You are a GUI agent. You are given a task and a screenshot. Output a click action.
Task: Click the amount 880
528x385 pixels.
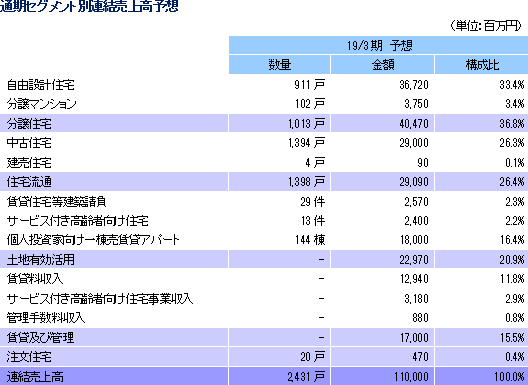(x=420, y=318)
